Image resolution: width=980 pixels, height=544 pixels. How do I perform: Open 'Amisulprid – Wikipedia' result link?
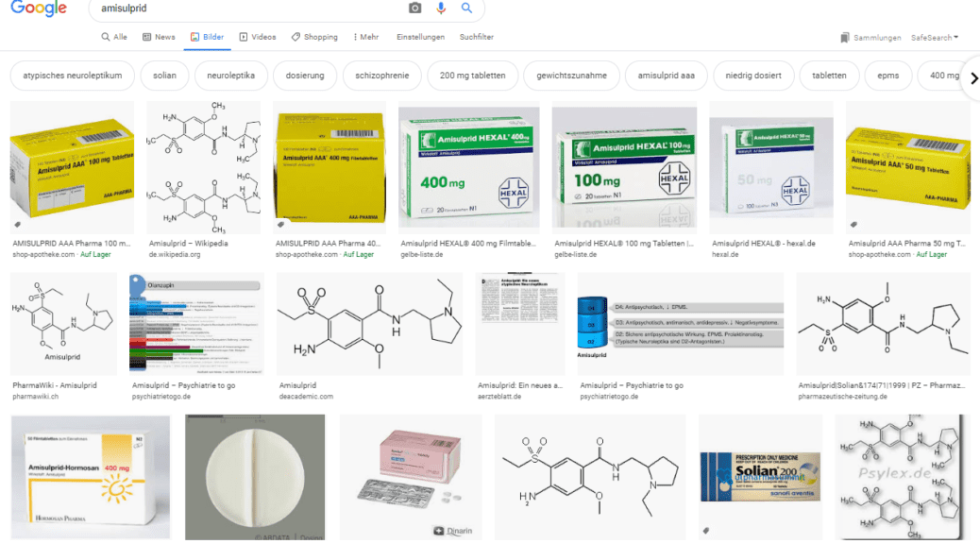point(188,244)
